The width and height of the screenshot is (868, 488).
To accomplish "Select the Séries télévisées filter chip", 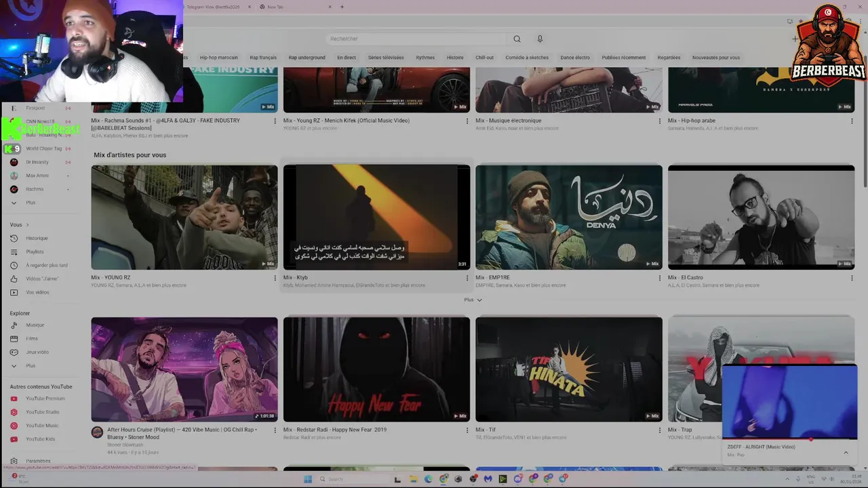I will click(386, 58).
